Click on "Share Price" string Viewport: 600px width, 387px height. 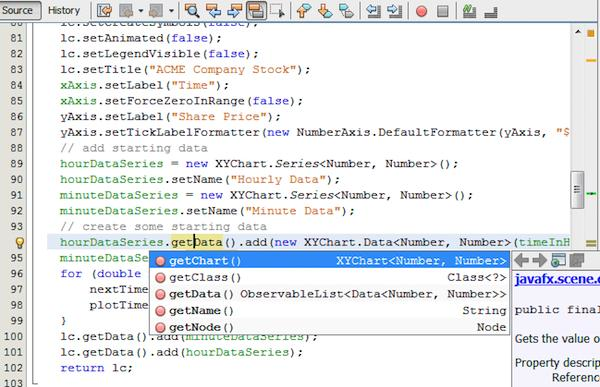point(219,117)
